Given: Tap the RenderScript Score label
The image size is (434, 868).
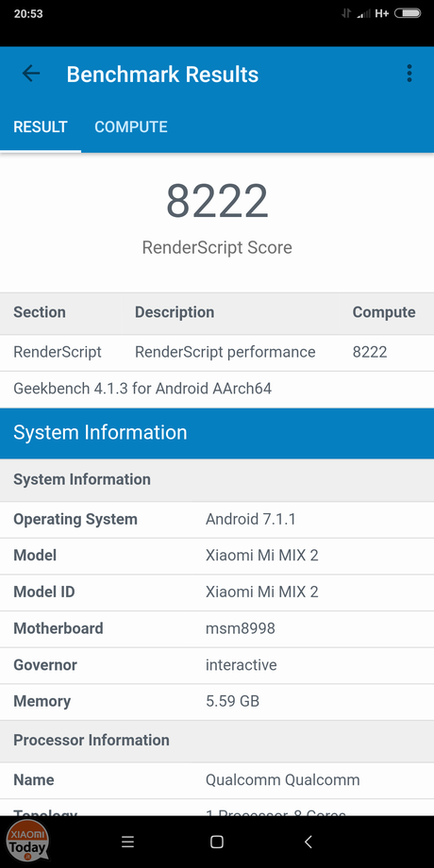Looking at the screenshot, I should click(x=217, y=247).
